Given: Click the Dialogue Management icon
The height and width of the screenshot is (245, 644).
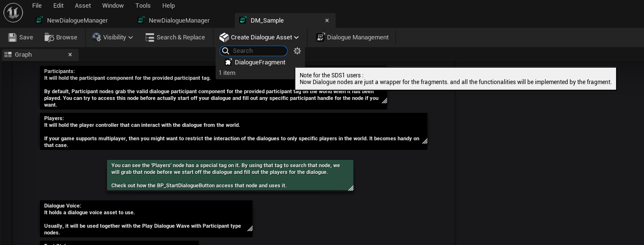Looking at the screenshot, I should (320, 37).
